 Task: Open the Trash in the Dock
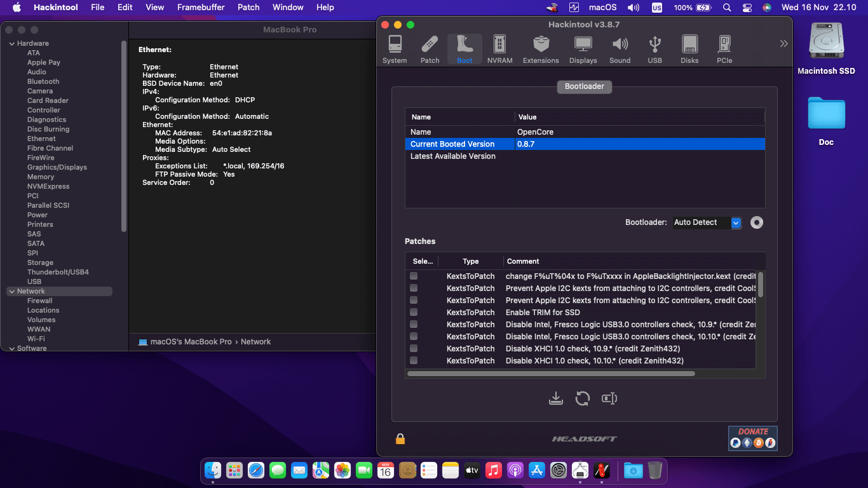655,470
